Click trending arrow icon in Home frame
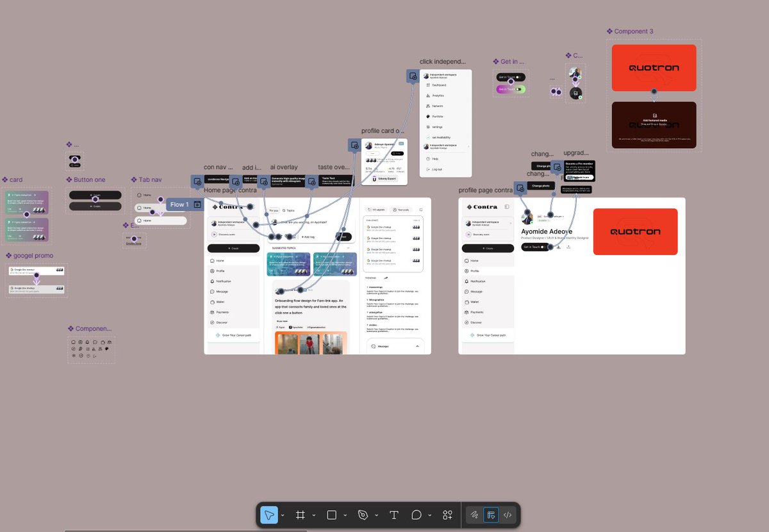Screen dimensions: 769x532 [x=386, y=278]
